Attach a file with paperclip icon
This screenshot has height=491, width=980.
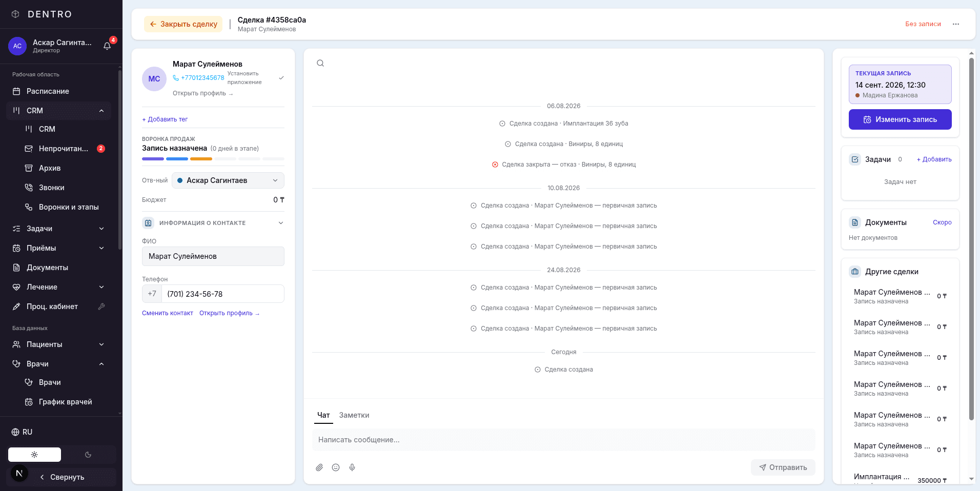(319, 467)
